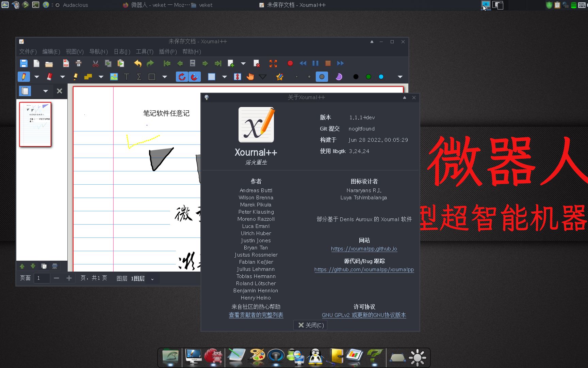Pick the black color swatch
Image resolution: width=588 pixels, height=368 pixels.
(x=356, y=77)
